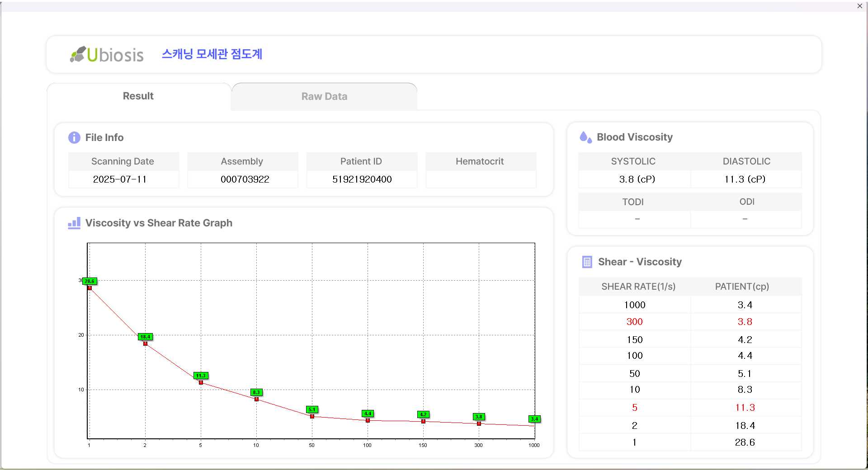This screenshot has width=868, height=470.
Task: Click the DIASTOLIC 11.3 (cP) value
Action: (x=745, y=179)
